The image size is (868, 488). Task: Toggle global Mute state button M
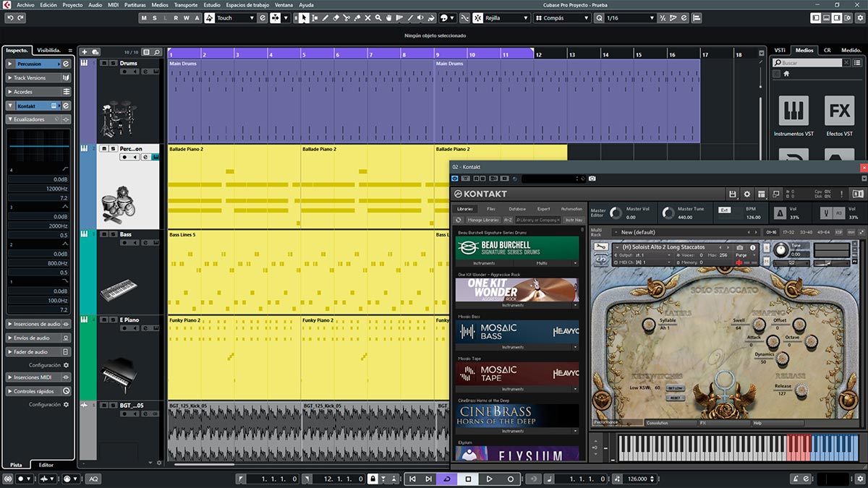coord(144,18)
